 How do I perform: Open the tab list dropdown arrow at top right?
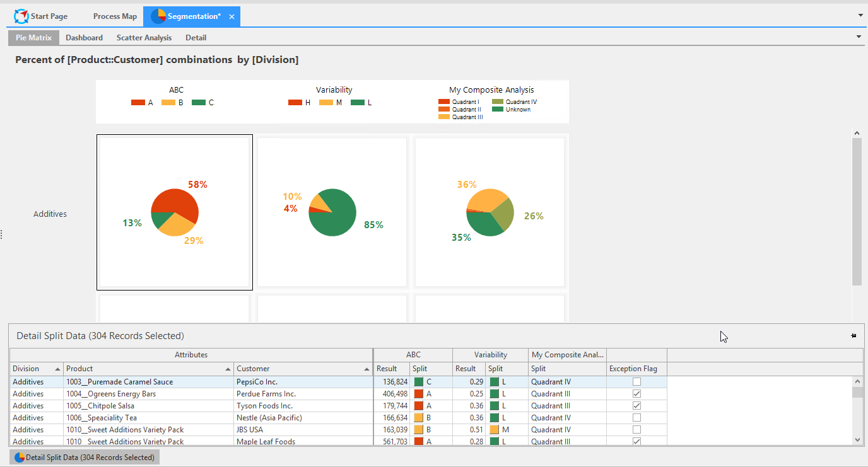pos(860,14)
